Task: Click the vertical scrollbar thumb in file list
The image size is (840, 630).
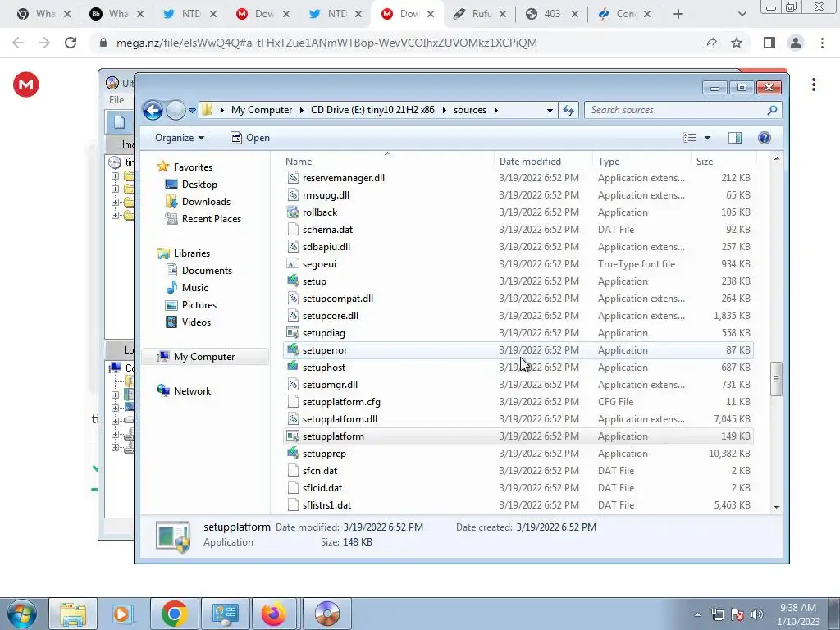Action: (x=776, y=379)
